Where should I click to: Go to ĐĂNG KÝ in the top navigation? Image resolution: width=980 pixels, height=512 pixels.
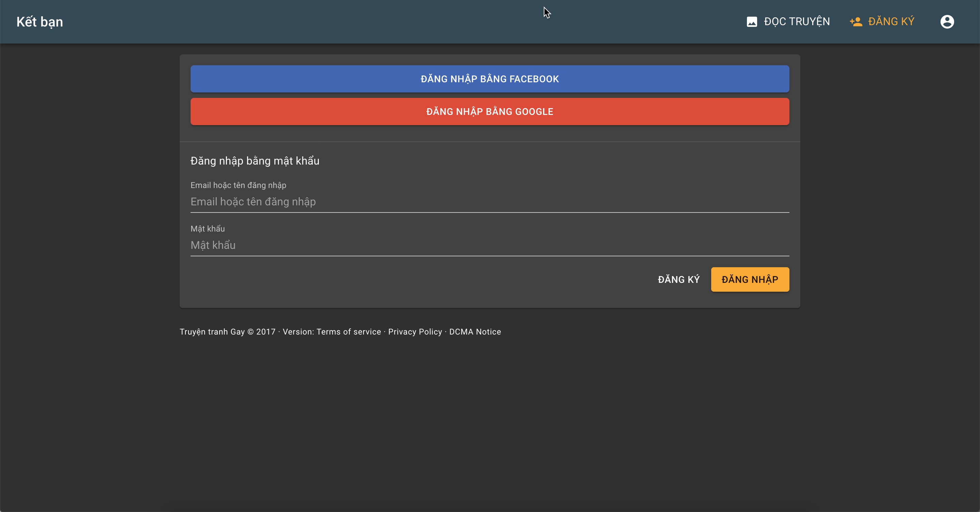[891, 22]
